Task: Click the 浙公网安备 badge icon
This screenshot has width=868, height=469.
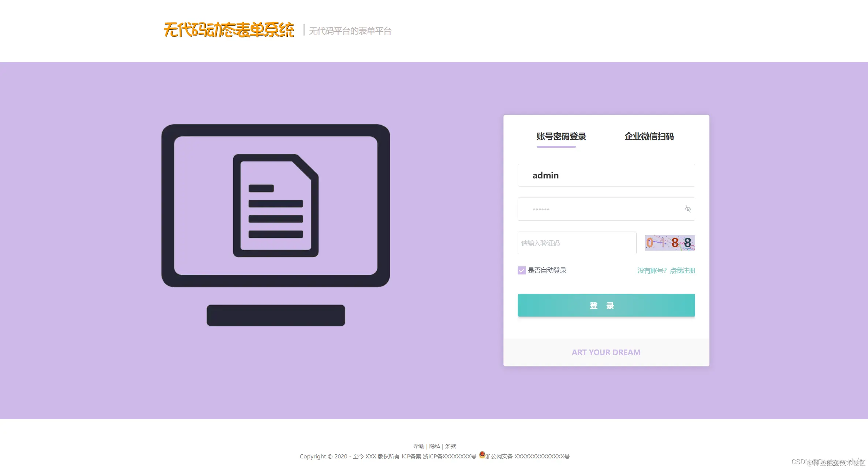Action: pos(481,455)
